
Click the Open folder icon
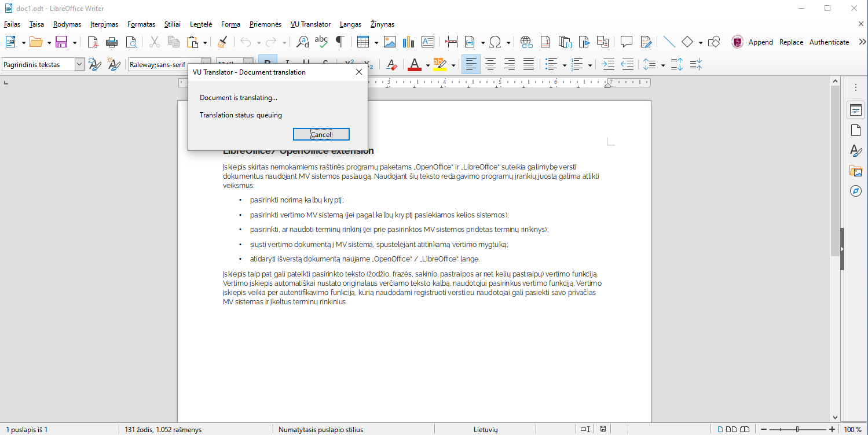click(36, 42)
